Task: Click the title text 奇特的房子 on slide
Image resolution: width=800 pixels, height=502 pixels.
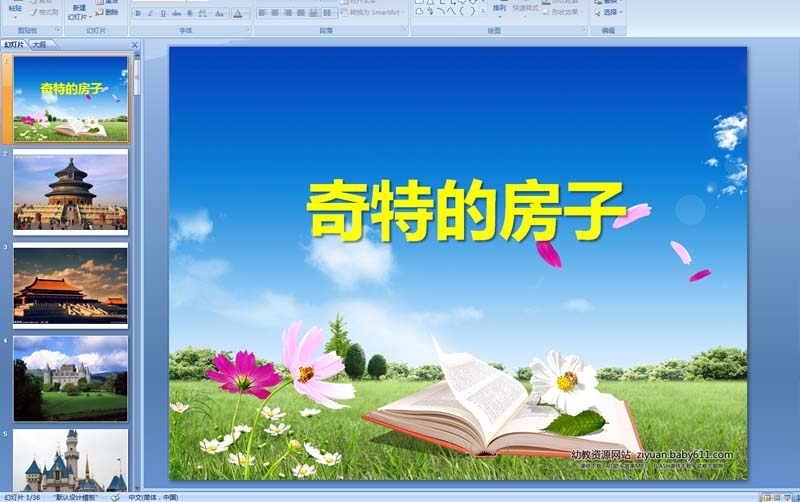Action: pyautogui.click(x=465, y=210)
